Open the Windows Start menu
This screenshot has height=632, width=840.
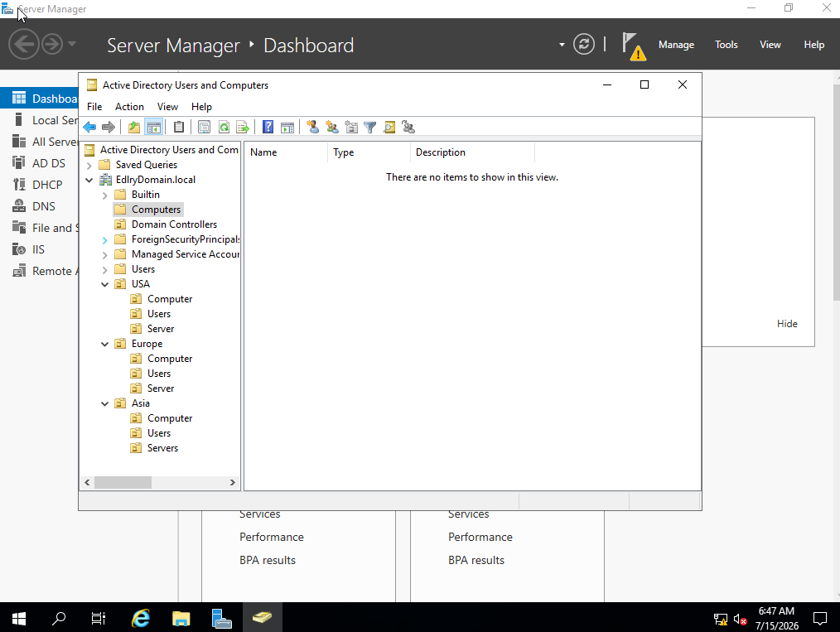point(19,618)
